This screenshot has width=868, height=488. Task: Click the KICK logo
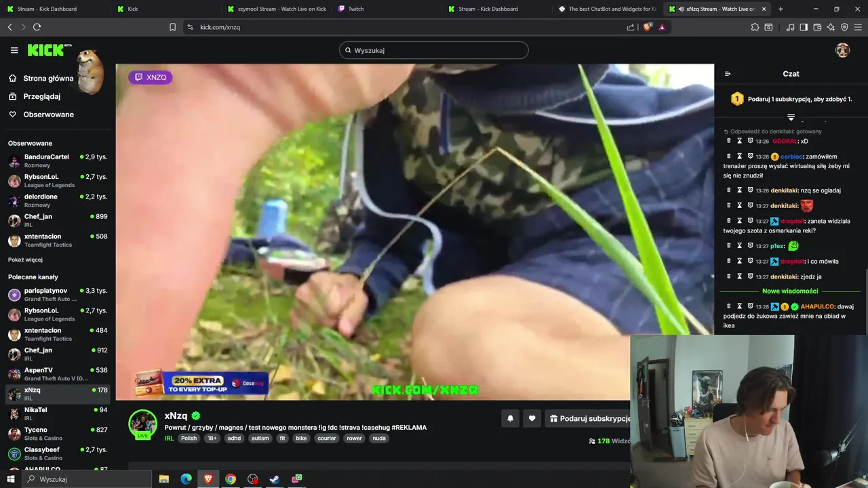pyautogui.click(x=46, y=50)
